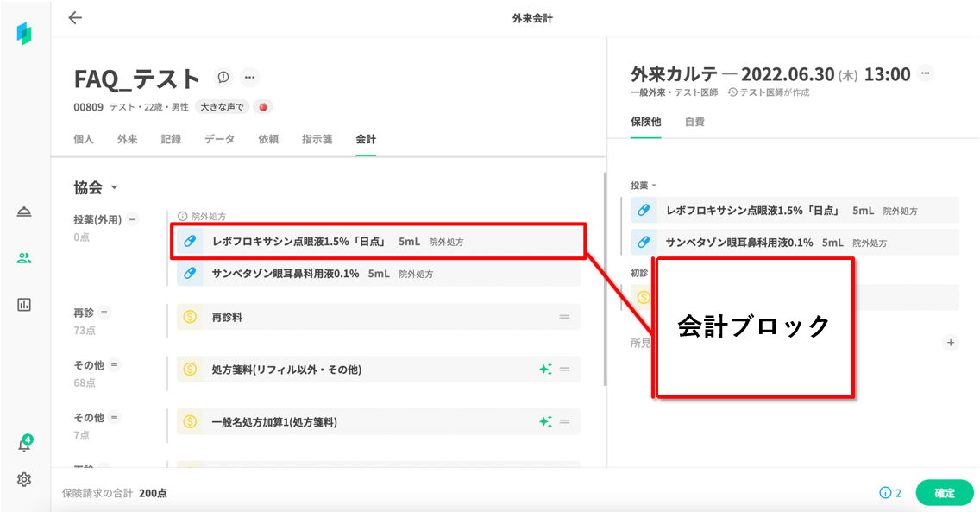Image resolution: width=980 pixels, height=512 pixels.
Task: Toggle second その他 7点 collapse button
Action: point(115,418)
